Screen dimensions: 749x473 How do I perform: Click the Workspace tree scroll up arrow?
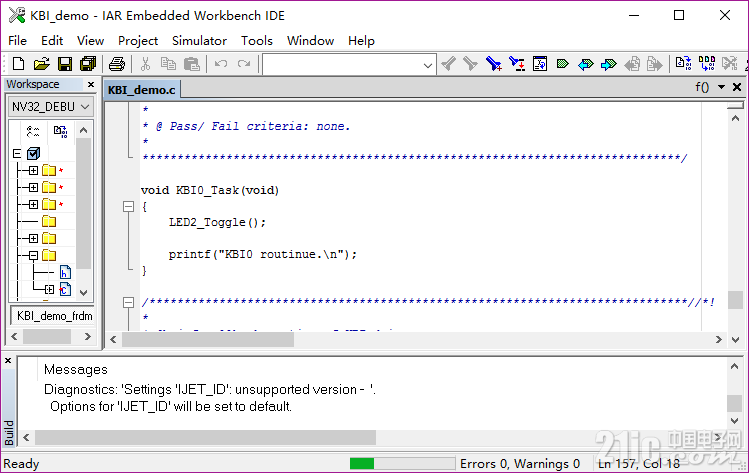click(x=84, y=130)
